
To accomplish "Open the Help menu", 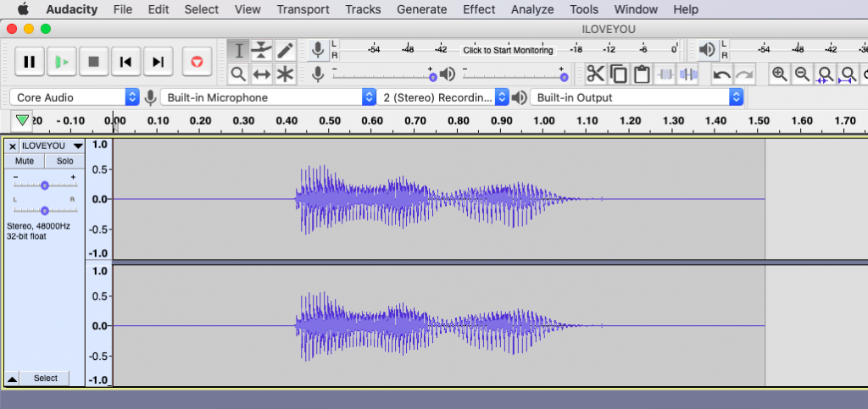I will point(685,9).
